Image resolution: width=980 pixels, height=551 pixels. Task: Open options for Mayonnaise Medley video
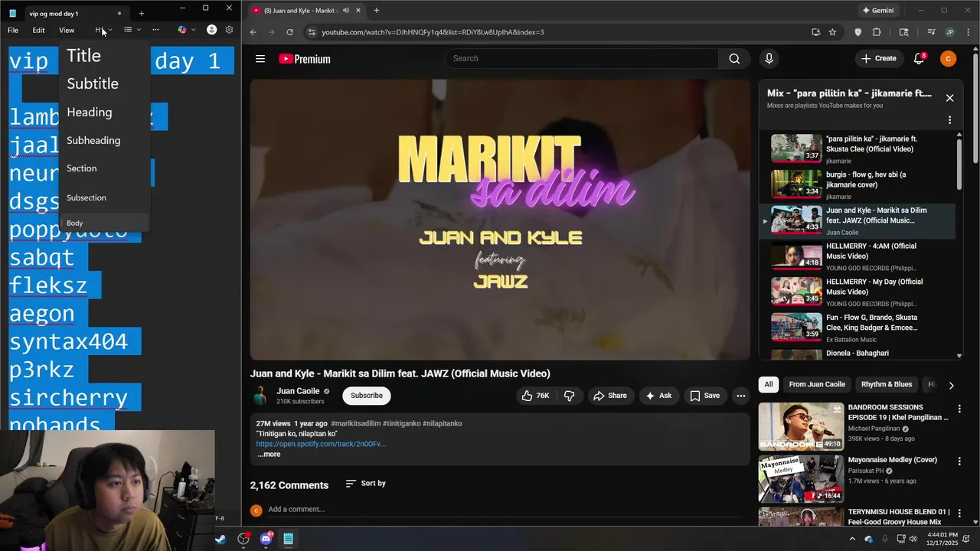pyautogui.click(x=959, y=461)
